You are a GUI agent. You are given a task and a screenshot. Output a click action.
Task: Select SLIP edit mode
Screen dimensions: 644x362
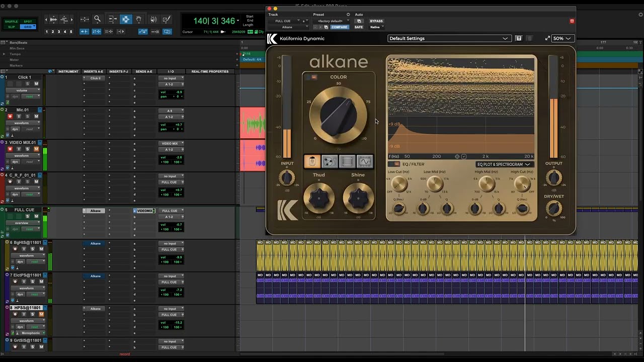[x=11, y=27]
